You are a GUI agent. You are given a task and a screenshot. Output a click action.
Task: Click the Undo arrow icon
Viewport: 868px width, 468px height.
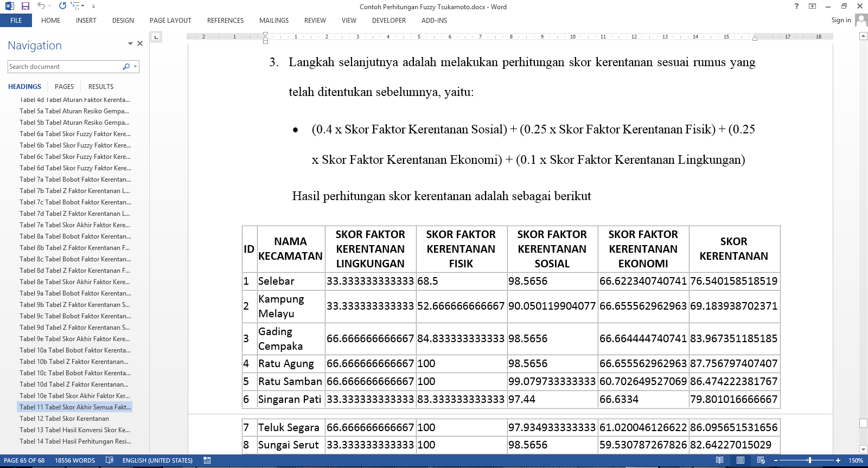[41, 6]
